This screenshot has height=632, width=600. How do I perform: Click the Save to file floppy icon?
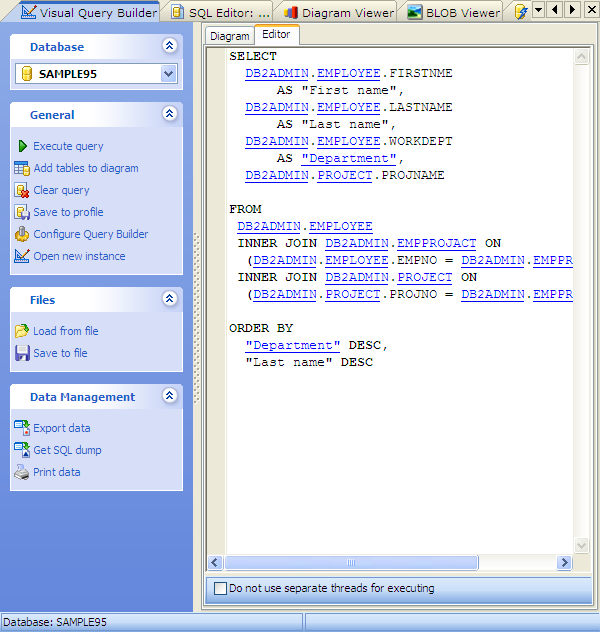point(22,353)
